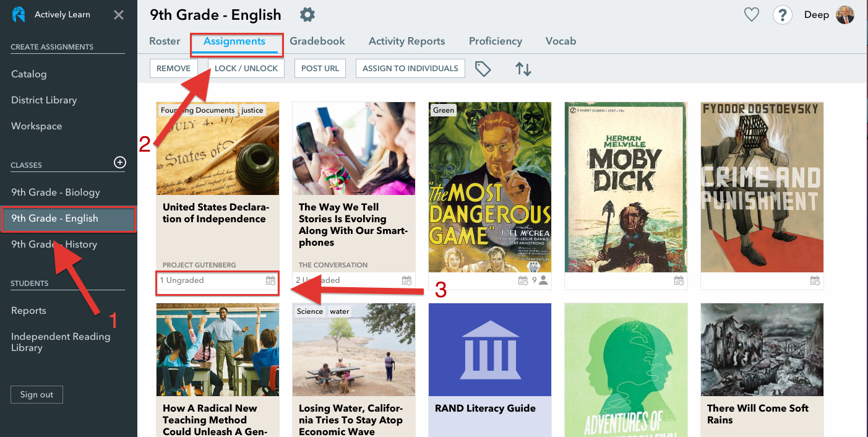Viewport: 868px width, 437px height.
Task: Click ASSIGN TO INDIVIDUALS button
Action: click(x=410, y=68)
